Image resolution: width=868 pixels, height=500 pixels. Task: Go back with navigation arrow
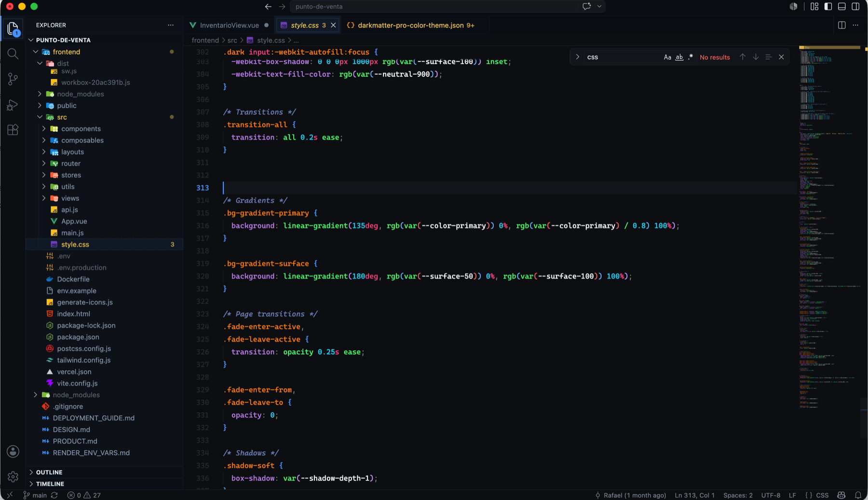[x=268, y=7]
